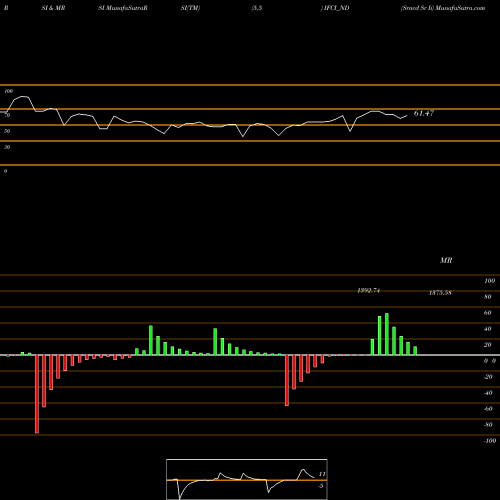Click the MR axis label -100
500x500 pixels.
tap(490, 441)
